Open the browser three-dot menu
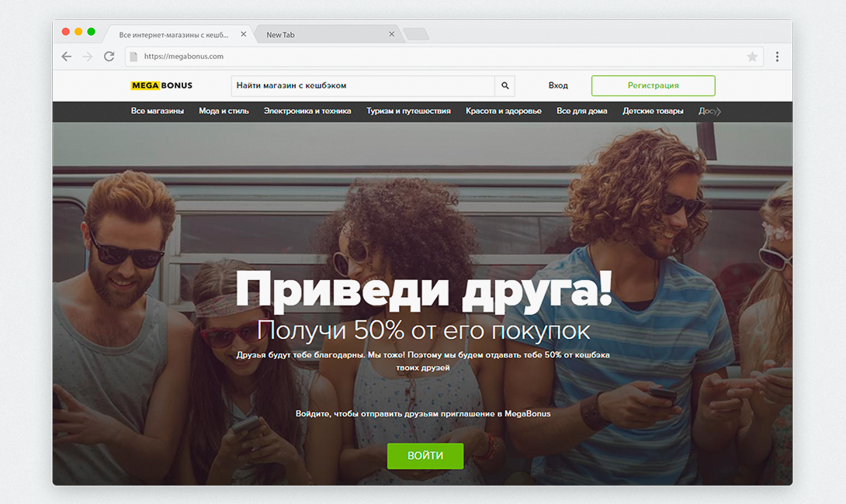846x504 pixels. coord(777,57)
